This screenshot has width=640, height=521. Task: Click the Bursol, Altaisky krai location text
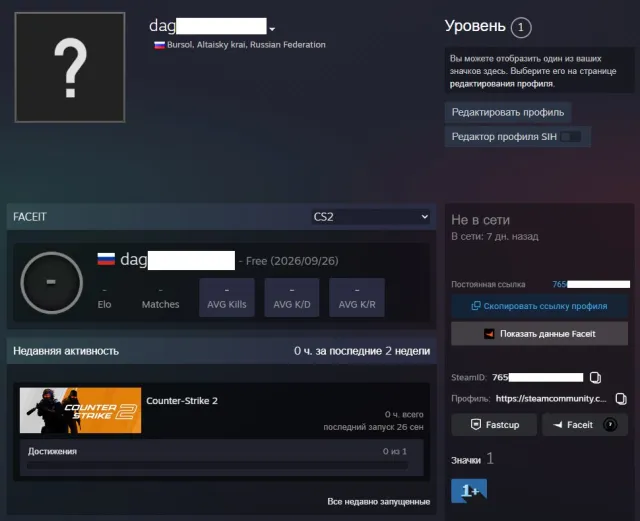pyautogui.click(x=246, y=45)
